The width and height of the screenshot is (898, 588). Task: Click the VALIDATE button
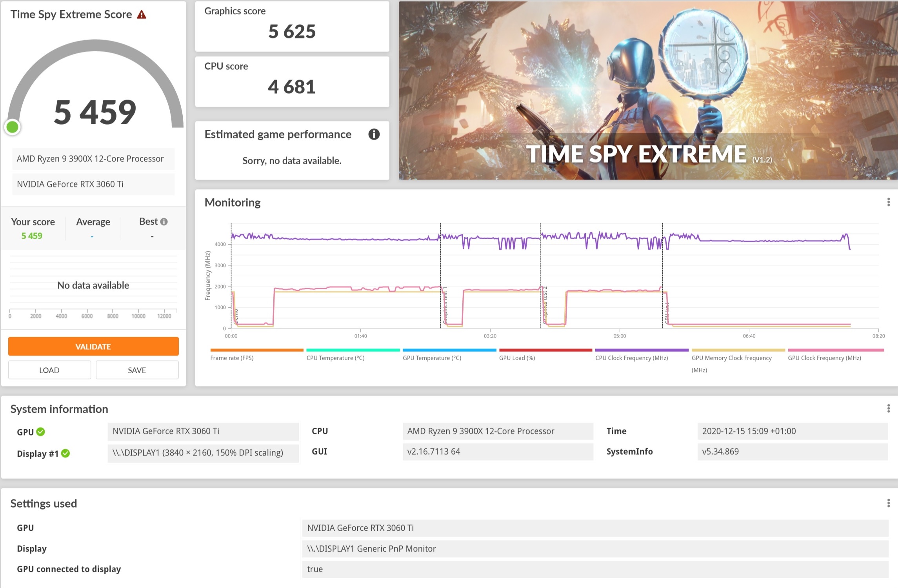[93, 347]
